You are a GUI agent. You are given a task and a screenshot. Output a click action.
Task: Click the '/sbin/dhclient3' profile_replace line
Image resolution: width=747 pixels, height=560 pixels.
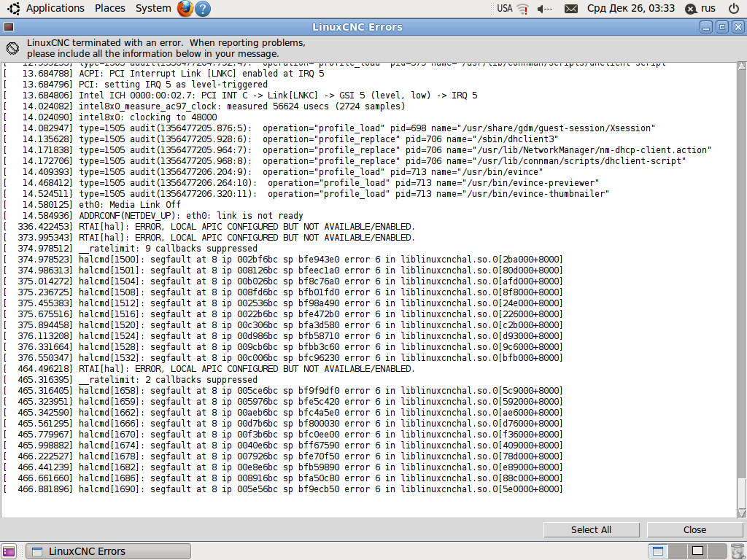coord(281,139)
